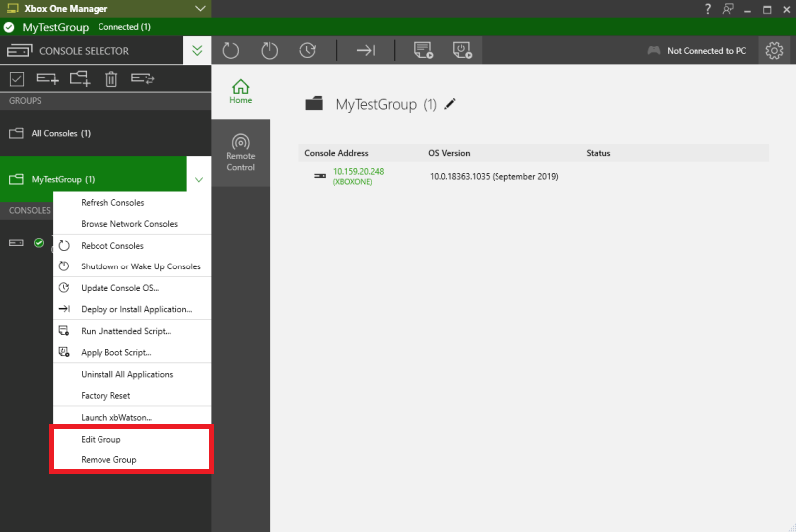
Task: Open the help question mark icon
Action: [x=708, y=9]
